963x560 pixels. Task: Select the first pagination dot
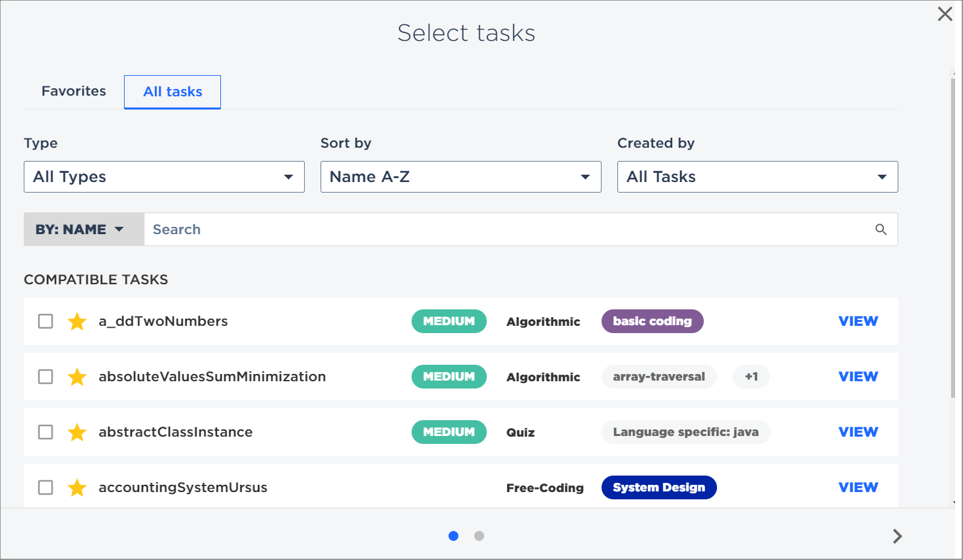(x=453, y=536)
